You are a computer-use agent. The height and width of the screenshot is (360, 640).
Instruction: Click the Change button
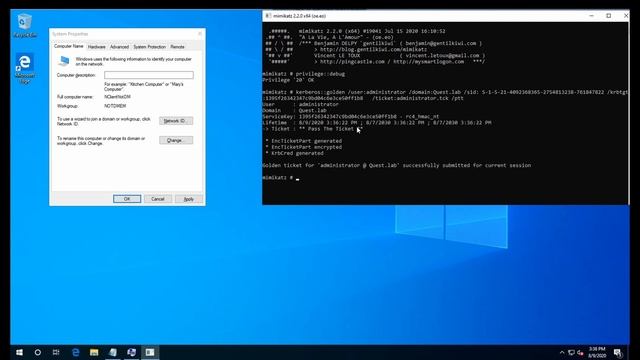point(176,140)
